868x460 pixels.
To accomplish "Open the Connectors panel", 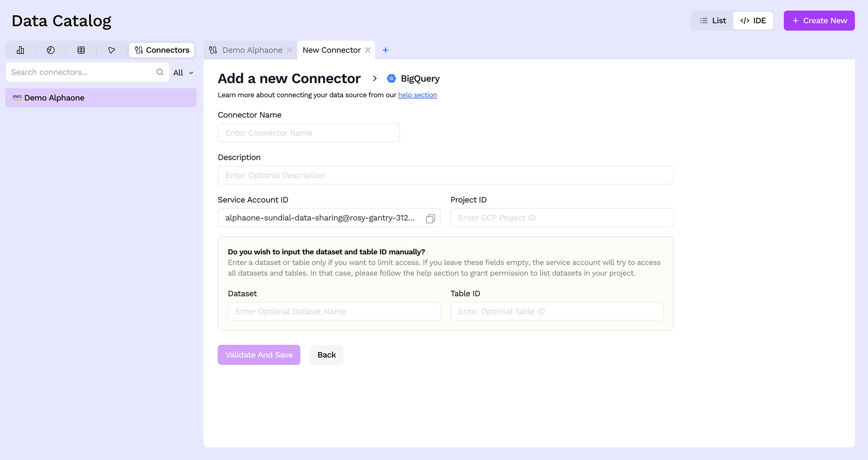I will (x=161, y=50).
